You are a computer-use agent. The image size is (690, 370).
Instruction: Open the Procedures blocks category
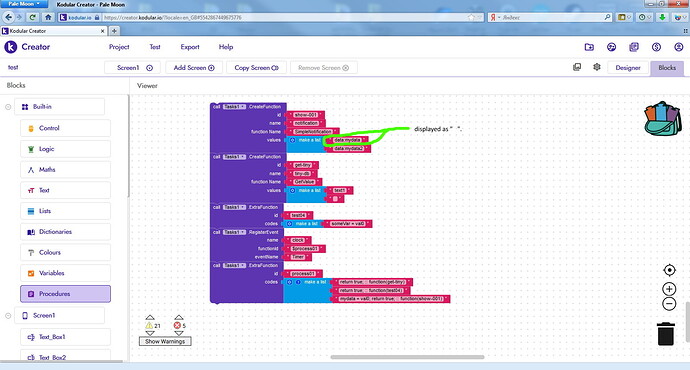tap(65, 293)
